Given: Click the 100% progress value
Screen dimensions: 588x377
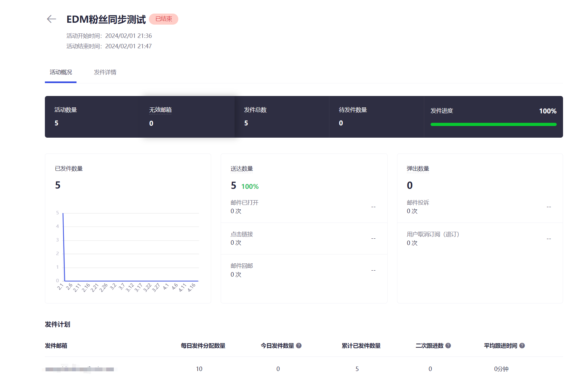Looking at the screenshot, I should click(x=548, y=111).
